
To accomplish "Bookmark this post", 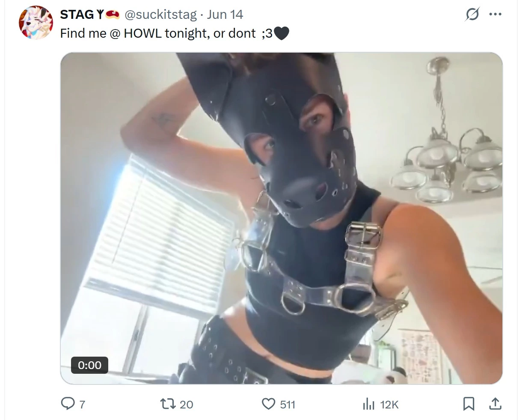I will 469,404.
